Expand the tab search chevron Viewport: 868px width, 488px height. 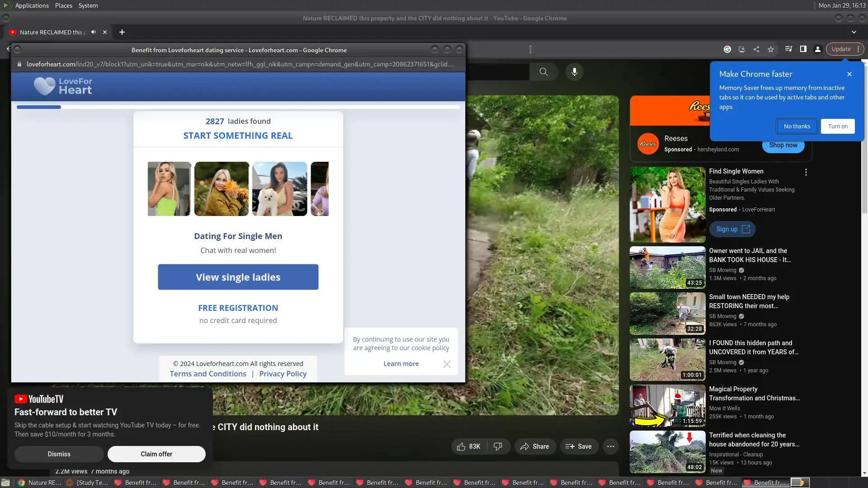854,32
